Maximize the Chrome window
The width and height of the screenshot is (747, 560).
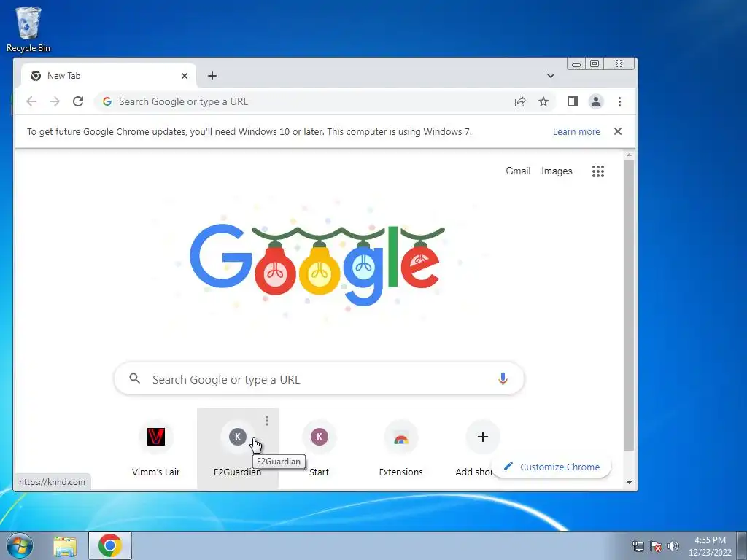coord(595,64)
